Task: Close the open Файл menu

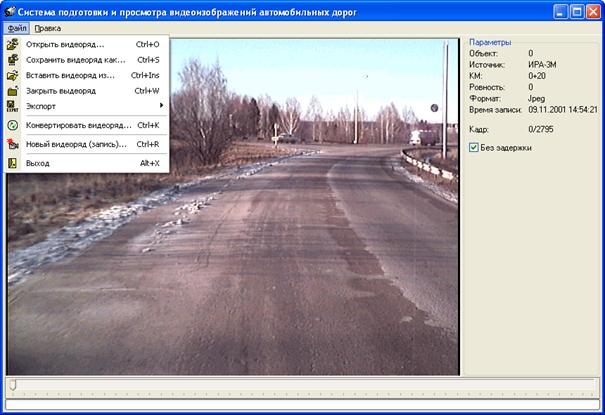Action: (17, 28)
